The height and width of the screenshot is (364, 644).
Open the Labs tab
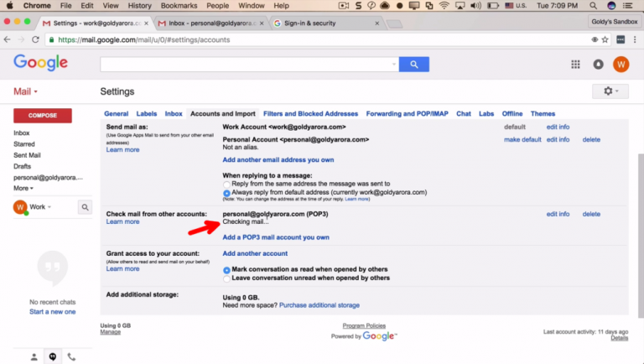pyautogui.click(x=486, y=114)
